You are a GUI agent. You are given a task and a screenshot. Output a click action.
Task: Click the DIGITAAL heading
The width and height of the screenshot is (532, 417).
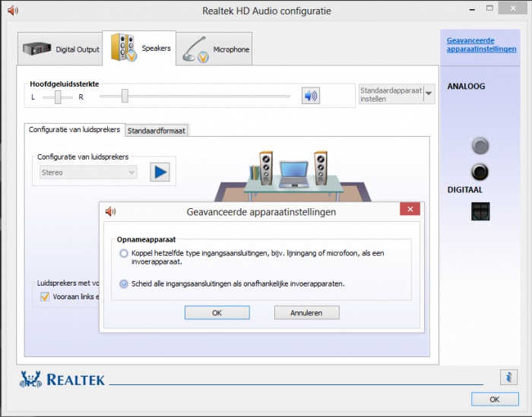click(x=465, y=190)
